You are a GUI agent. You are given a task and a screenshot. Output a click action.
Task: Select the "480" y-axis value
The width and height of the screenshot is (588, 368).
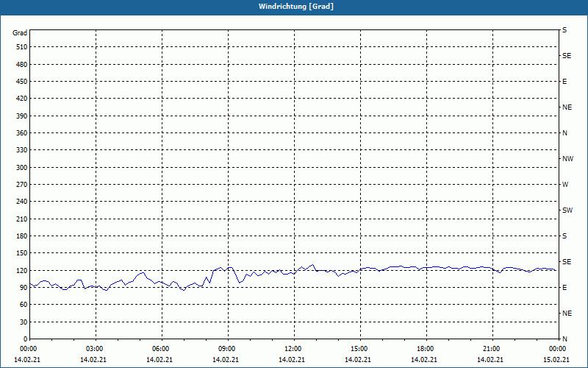(22, 65)
